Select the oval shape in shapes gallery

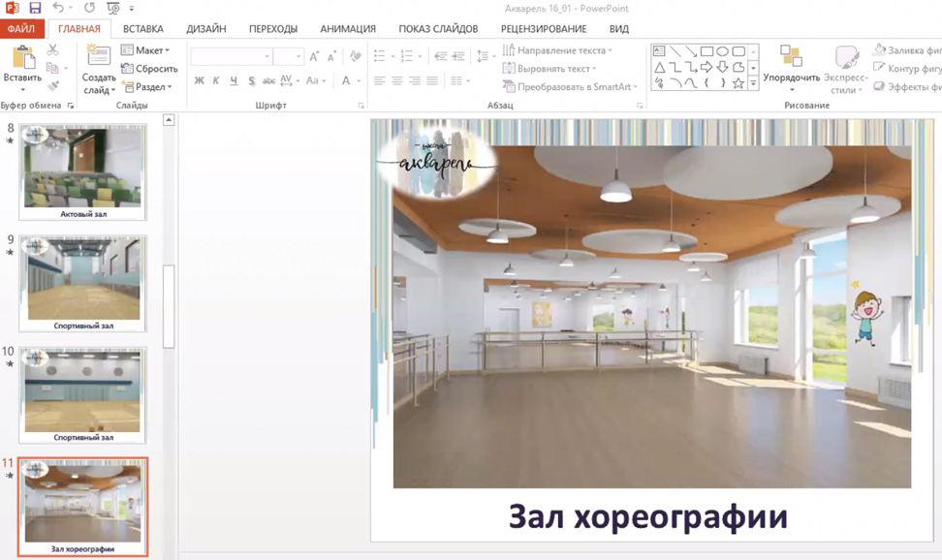click(x=723, y=51)
